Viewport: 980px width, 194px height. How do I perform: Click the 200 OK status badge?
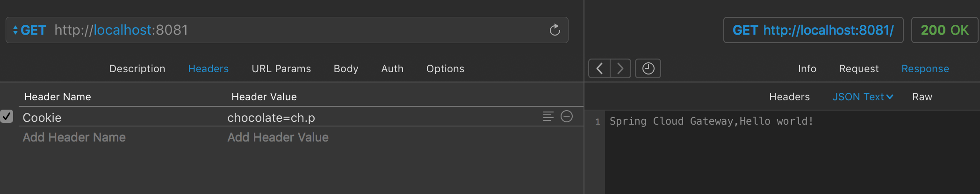coord(944,30)
